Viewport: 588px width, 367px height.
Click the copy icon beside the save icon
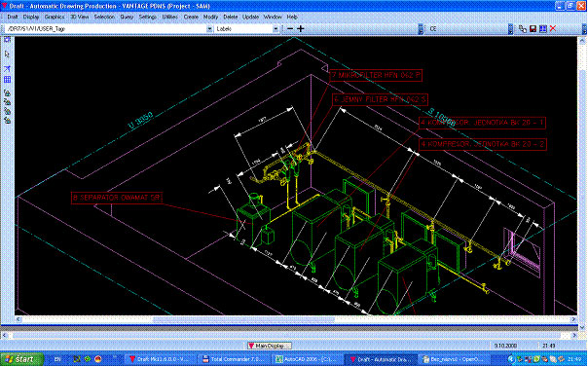(523, 29)
